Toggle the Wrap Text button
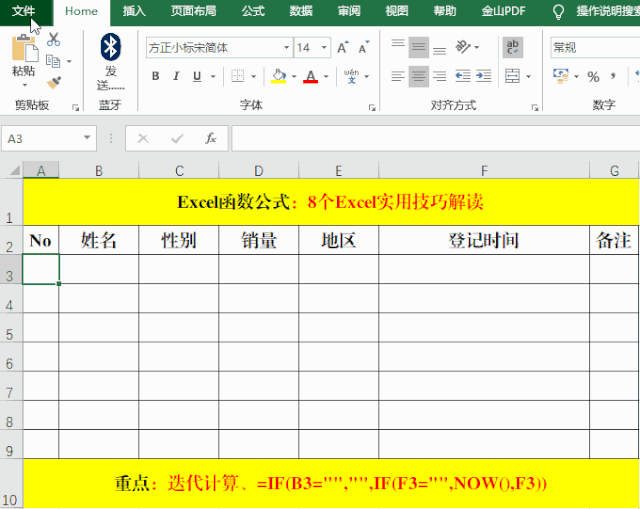This screenshot has height=509, width=640. coord(512,47)
